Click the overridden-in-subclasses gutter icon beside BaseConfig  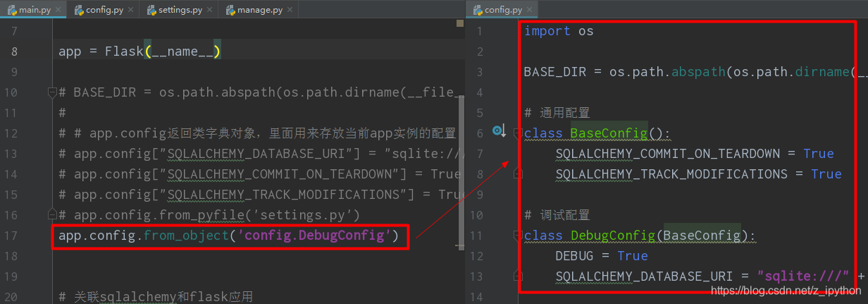(500, 130)
